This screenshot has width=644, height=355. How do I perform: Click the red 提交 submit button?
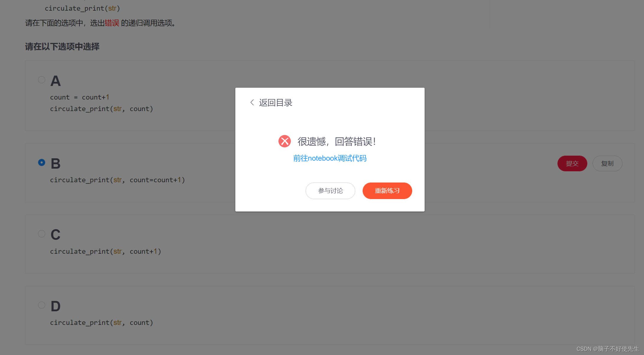[572, 163]
